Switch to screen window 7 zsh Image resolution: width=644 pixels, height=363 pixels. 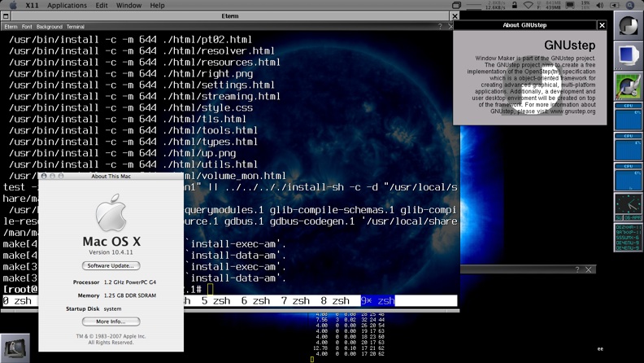coord(295,301)
